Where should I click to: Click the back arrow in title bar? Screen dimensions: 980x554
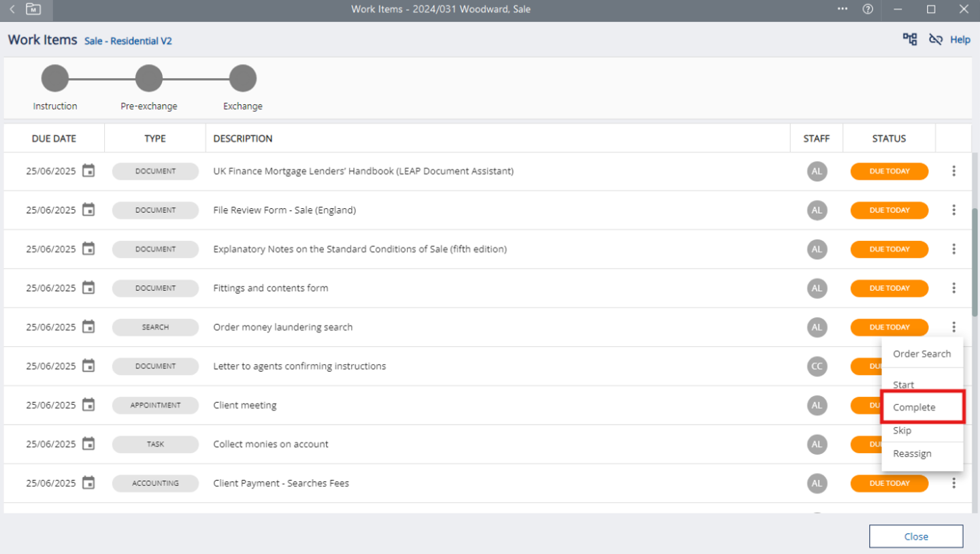click(12, 9)
